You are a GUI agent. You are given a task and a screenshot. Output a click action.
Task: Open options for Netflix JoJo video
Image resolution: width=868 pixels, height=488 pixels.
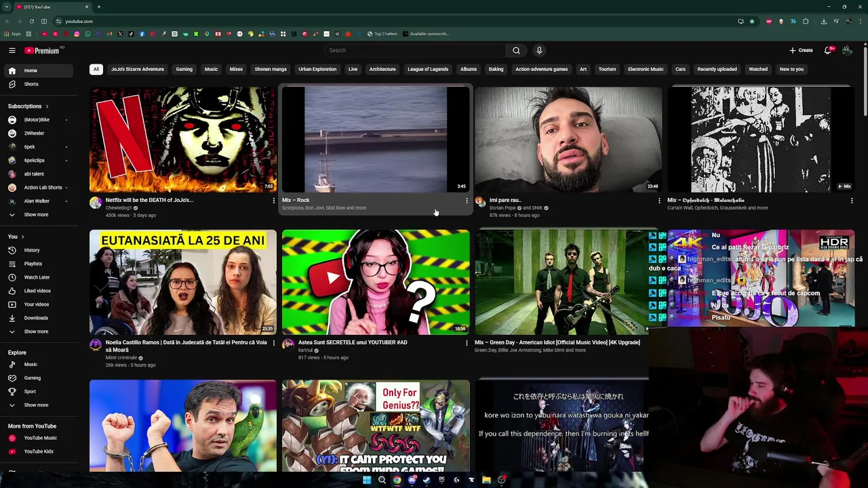274,201
